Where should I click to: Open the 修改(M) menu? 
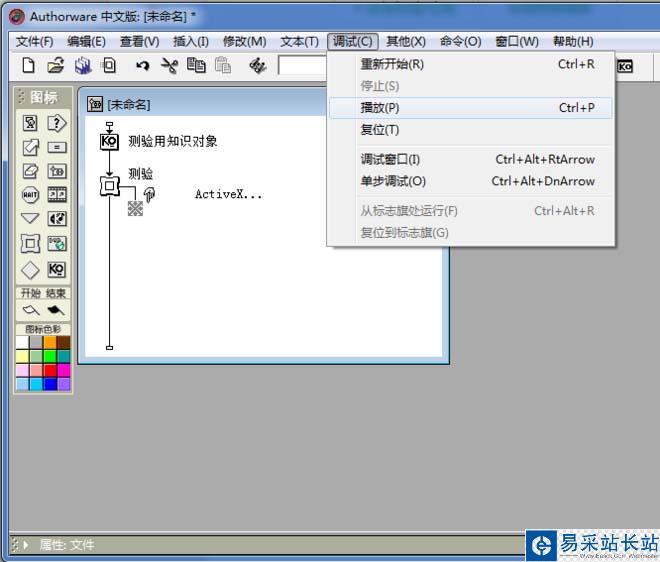(245, 42)
